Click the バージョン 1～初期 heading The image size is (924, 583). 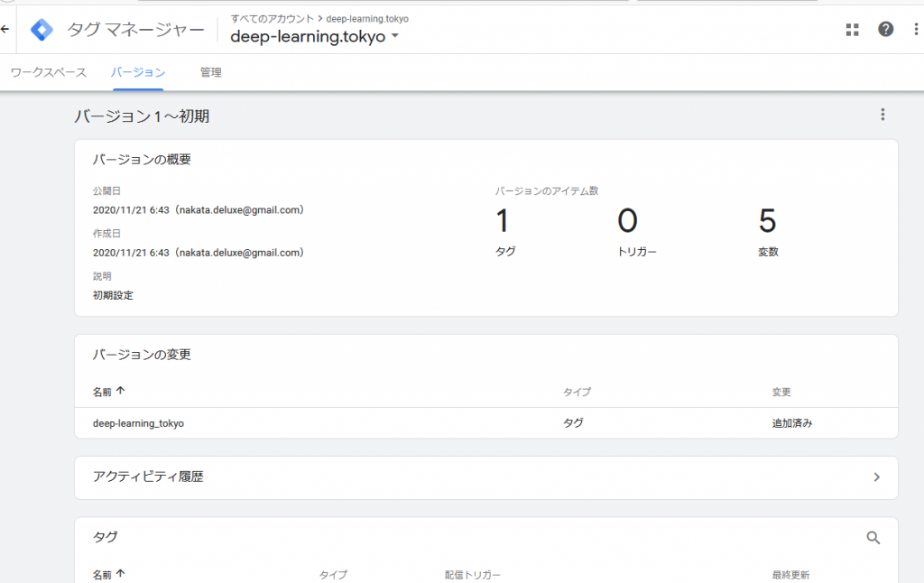(142, 116)
